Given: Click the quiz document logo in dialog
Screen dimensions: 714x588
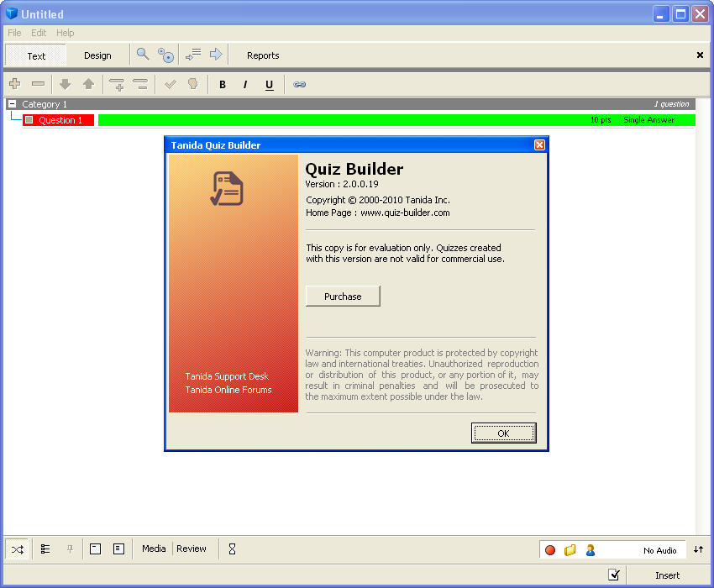Looking at the screenshot, I should 227,188.
